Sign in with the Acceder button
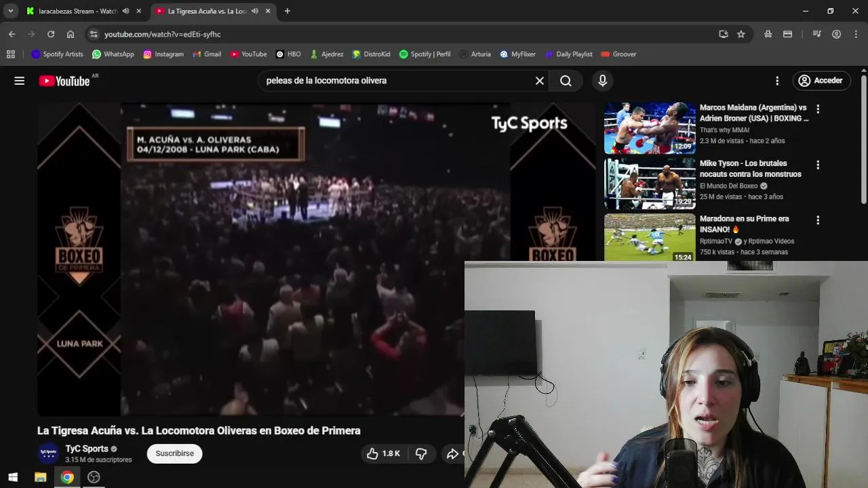Image resolution: width=868 pixels, height=488 pixels. pos(821,81)
